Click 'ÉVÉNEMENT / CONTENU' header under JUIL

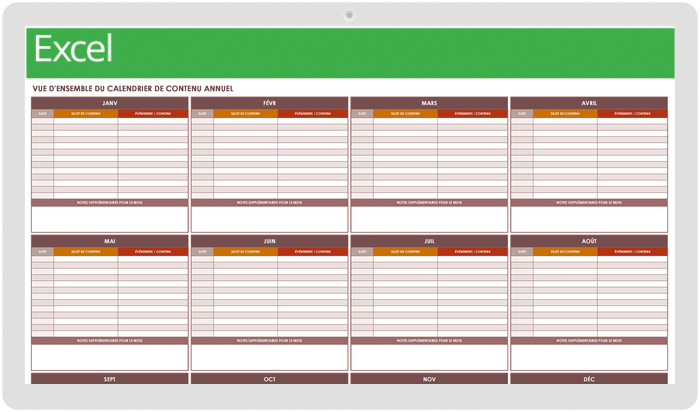point(473,252)
